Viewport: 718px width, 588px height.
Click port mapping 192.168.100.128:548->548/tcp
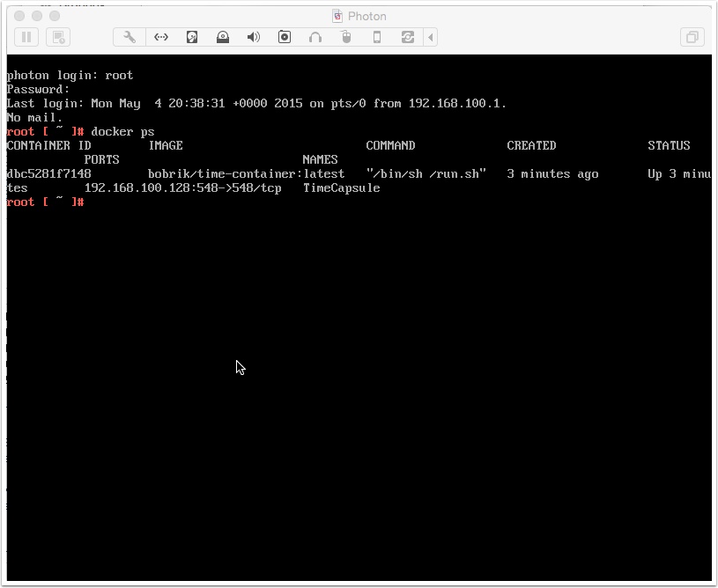tap(183, 188)
